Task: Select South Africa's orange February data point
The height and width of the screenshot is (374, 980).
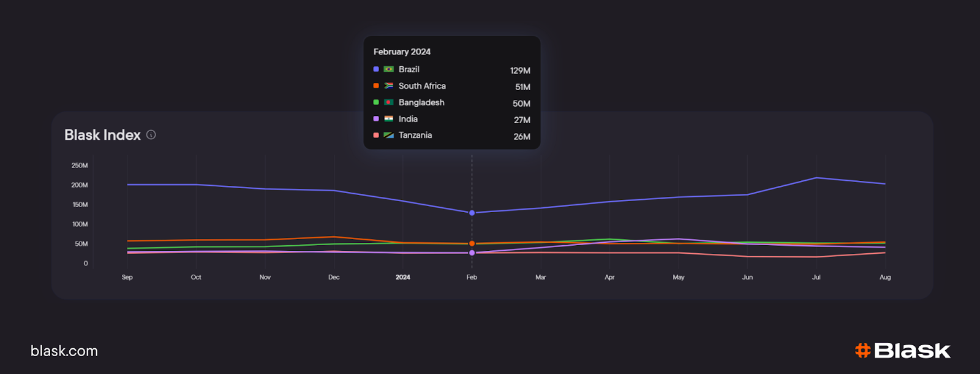Action: tap(472, 243)
